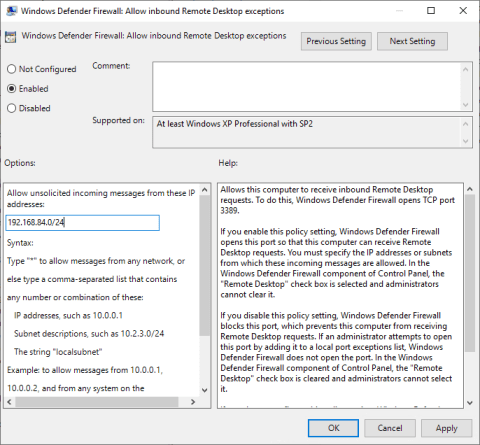Click Help pane scroll down arrow

(470, 403)
